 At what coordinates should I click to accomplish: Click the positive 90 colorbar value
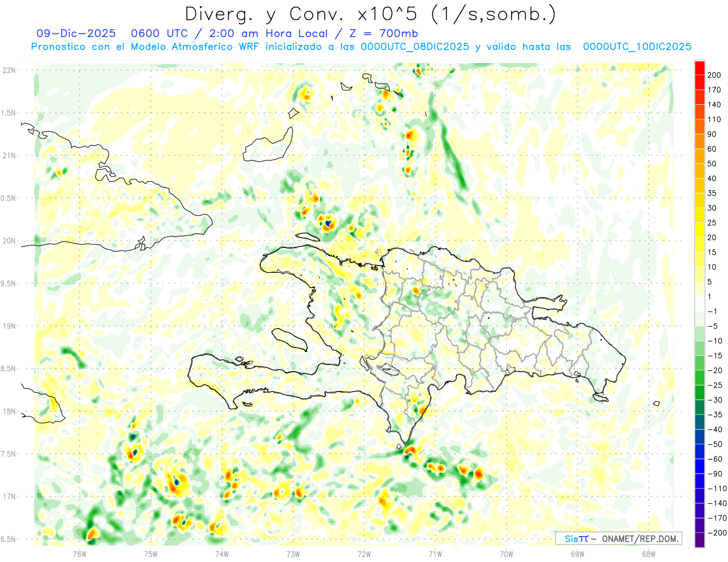click(x=712, y=134)
